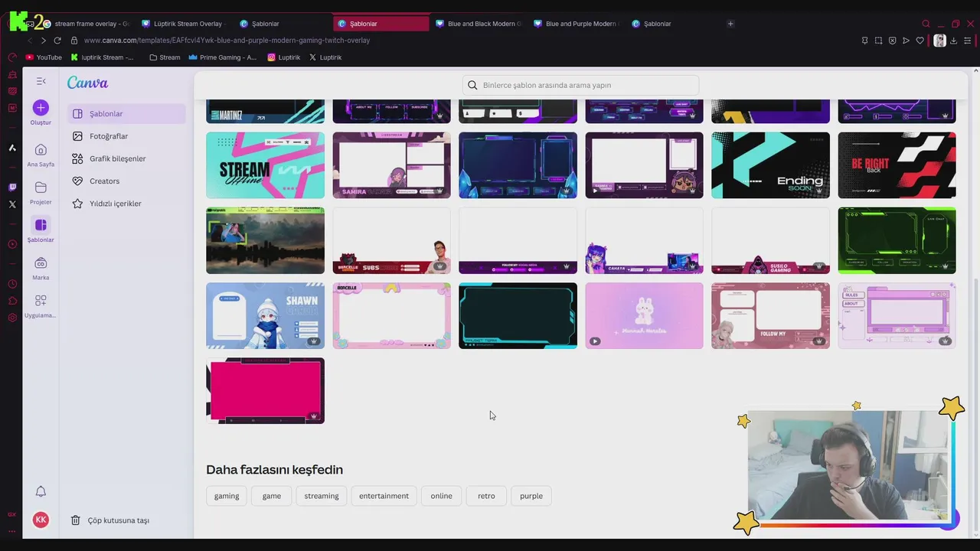Image resolution: width=980 pixels, height=551 pixels.
Task: Switch to last Şablonlar tab
Action: 675,24
